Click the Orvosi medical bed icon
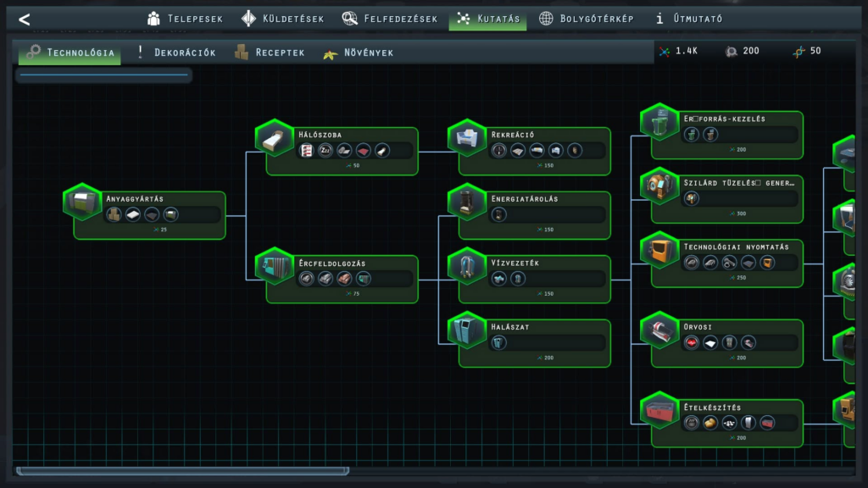The image size is (868, 488). [659, 331]
